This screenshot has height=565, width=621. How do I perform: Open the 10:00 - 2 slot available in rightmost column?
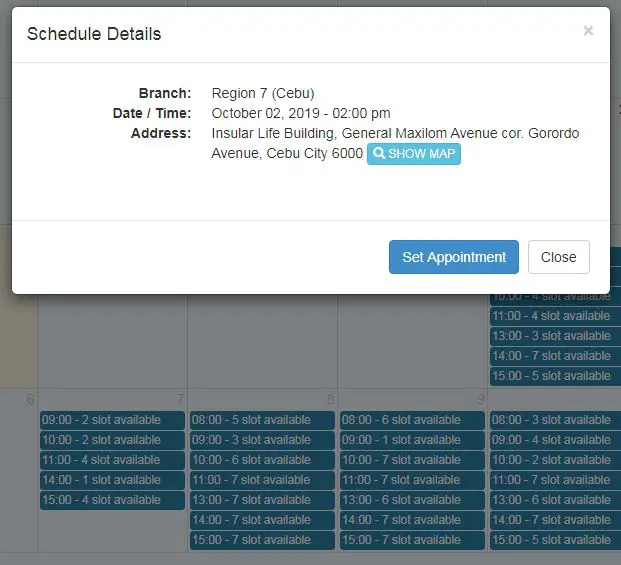(x=555, y=460)
